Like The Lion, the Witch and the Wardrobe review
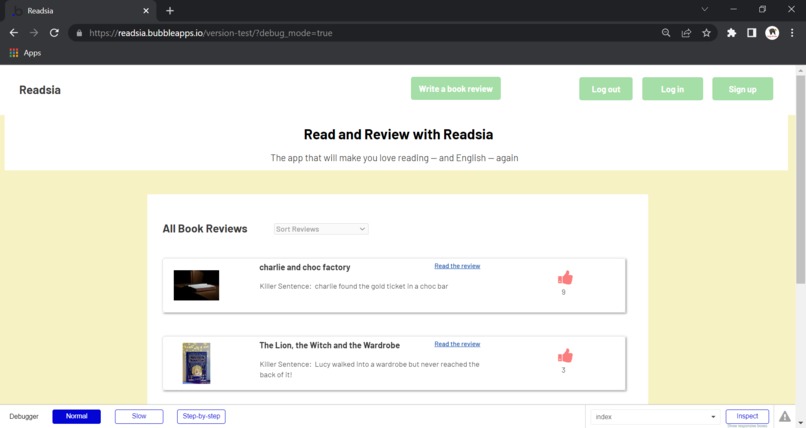806x428 pixels. (x=565, y=356)
